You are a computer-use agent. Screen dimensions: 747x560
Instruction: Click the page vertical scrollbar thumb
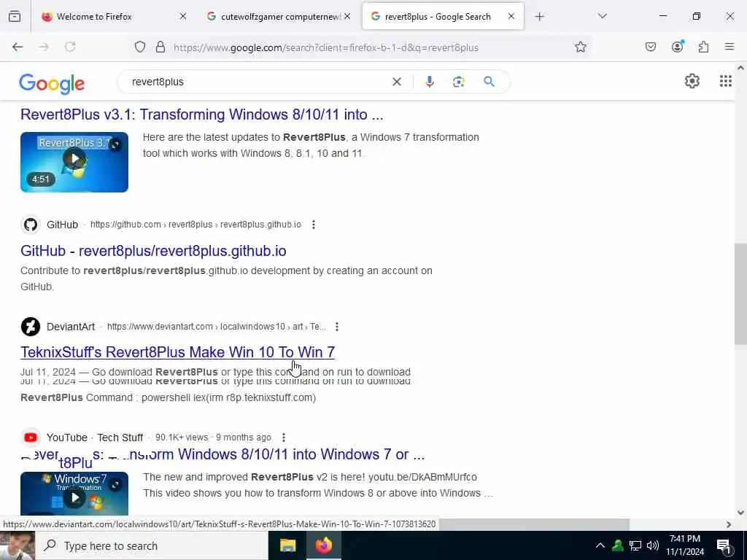click(x=740, y=294)
